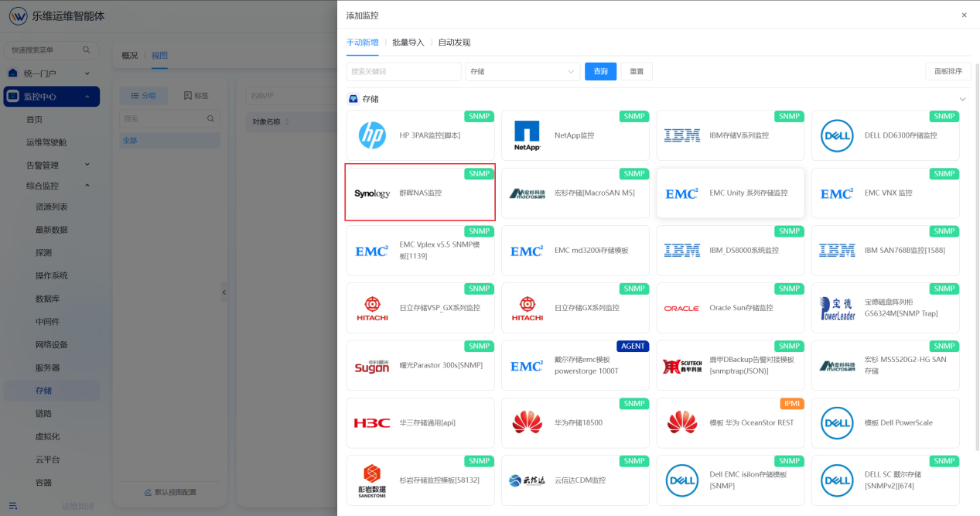Switch to the 自动发现 tab
The width and height of the screenshot is (980, 516).
point(454,43)
